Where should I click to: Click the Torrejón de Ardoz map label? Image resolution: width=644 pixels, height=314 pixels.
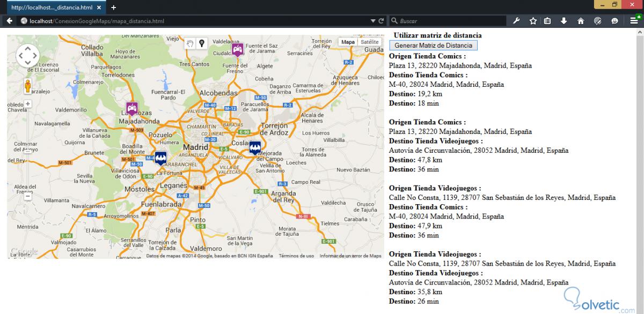(x=274, y=129)
